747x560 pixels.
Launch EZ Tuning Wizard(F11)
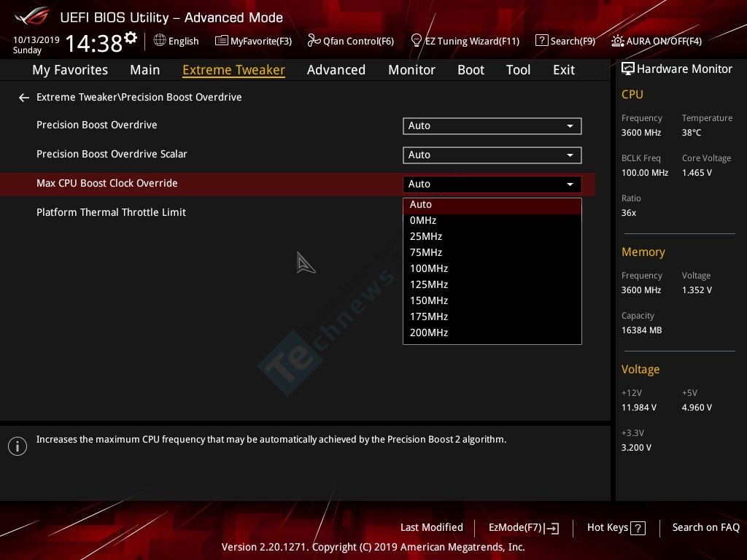[472, 42]
